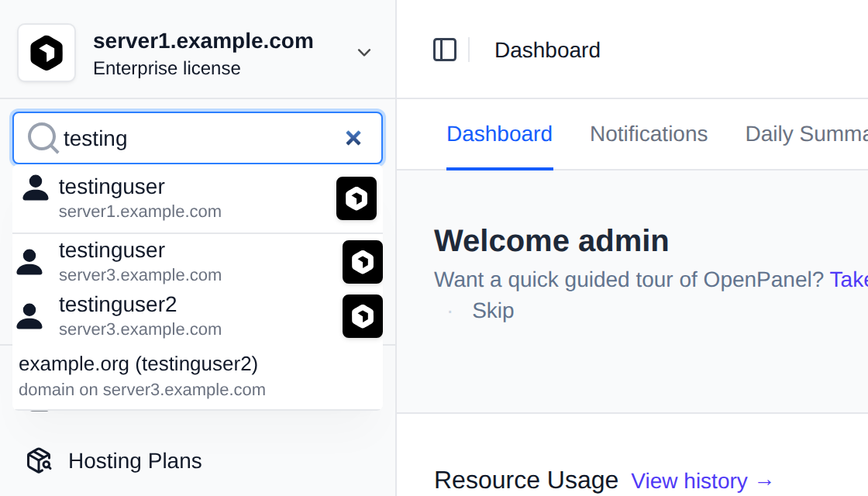
Task: Click the magnifier icon in search box
Action: [43, 137]
